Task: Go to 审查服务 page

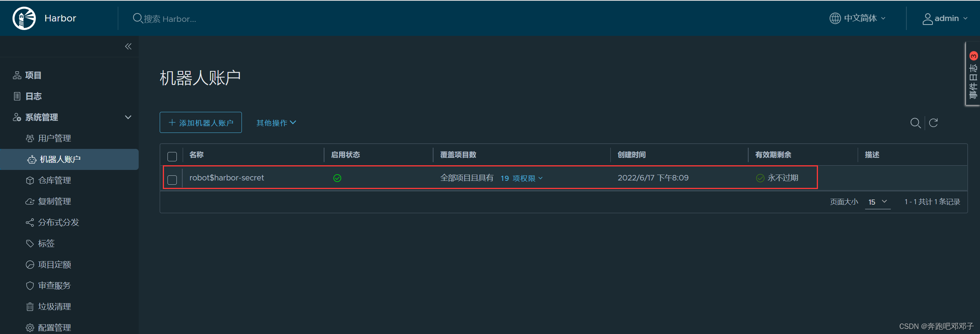Action: coord(55,286)
